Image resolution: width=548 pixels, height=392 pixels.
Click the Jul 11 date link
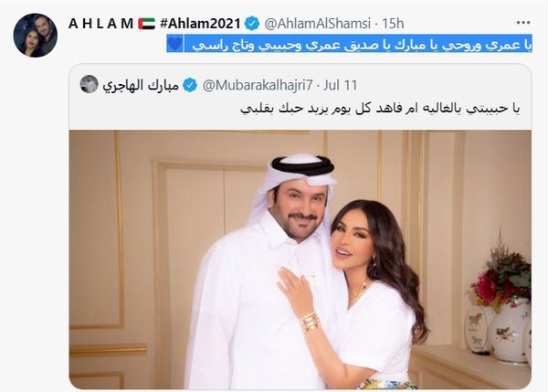pos(340,85)
